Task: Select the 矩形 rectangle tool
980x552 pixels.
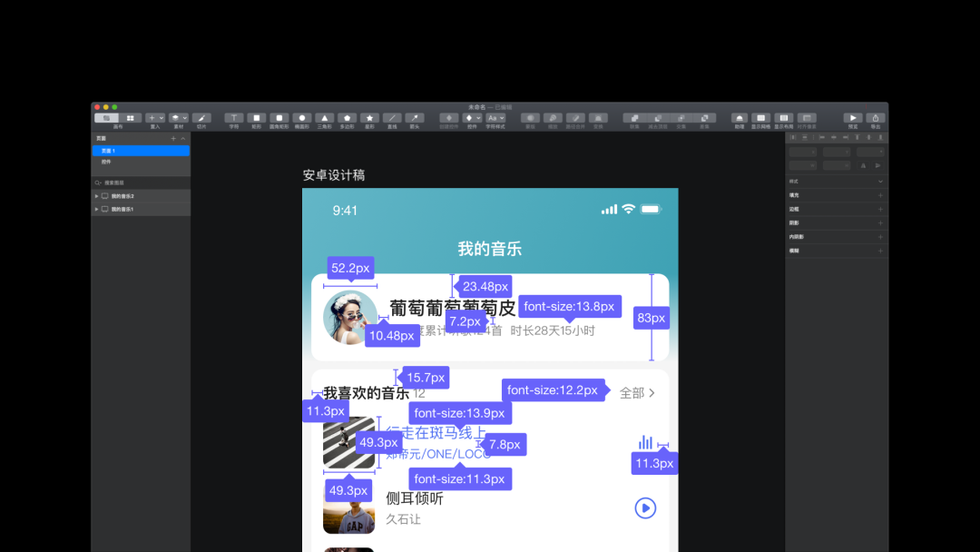Action: pyautogui.click(x=256, y=117)
